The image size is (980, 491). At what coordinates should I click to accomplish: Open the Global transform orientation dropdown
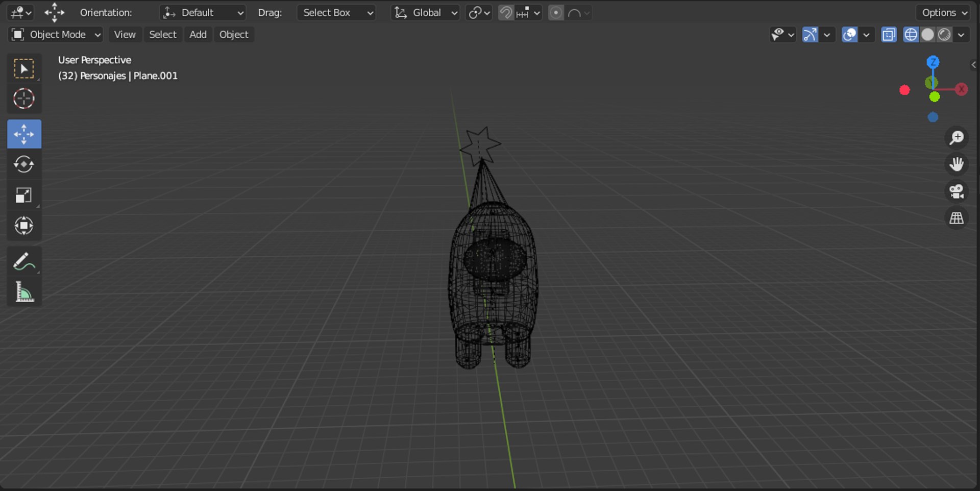click(425, 12)
